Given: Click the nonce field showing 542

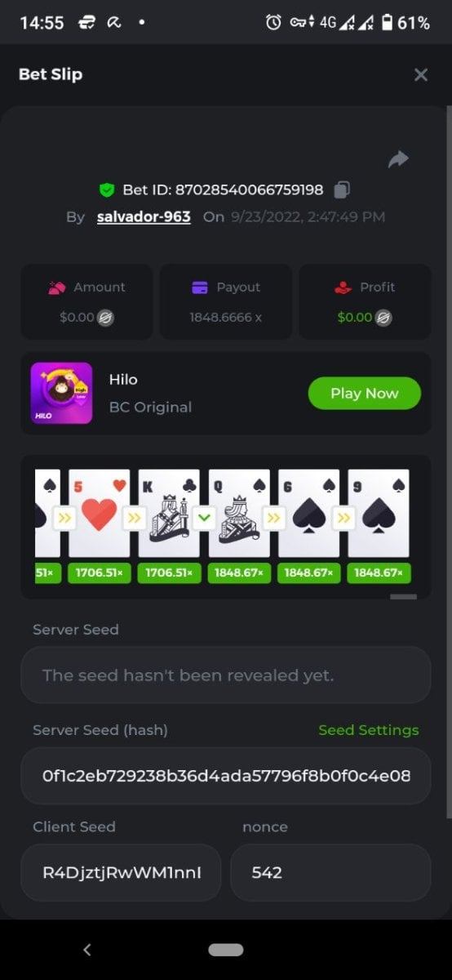Looking at the screenshot, I should 330,873.
